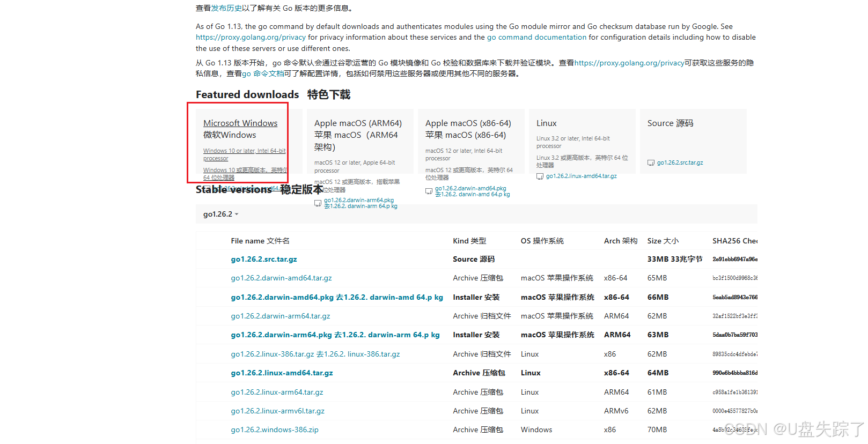Select checksum 990e6b4bbba816d in linux-amd64 row

[x=735, y=373]
